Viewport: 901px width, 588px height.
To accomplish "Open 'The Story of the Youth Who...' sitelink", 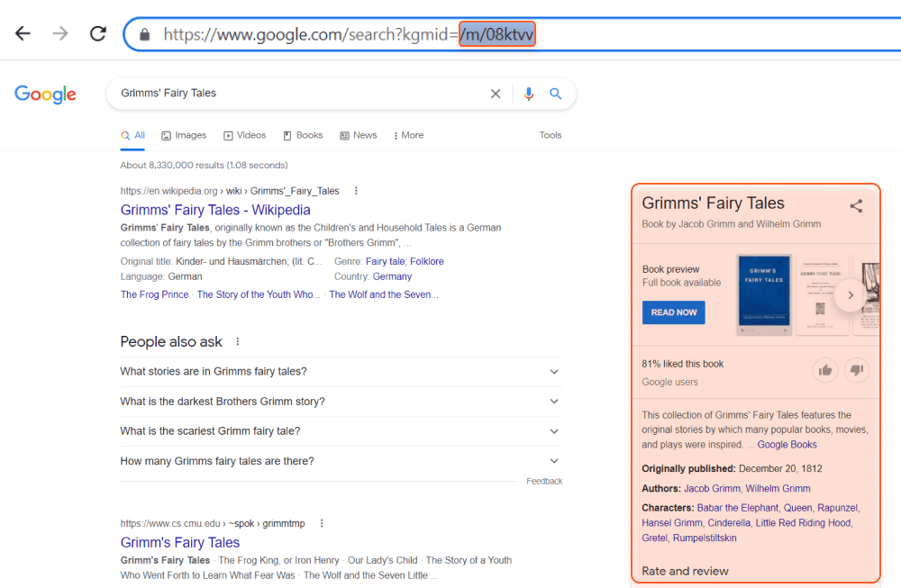I will tap(259, 294).
